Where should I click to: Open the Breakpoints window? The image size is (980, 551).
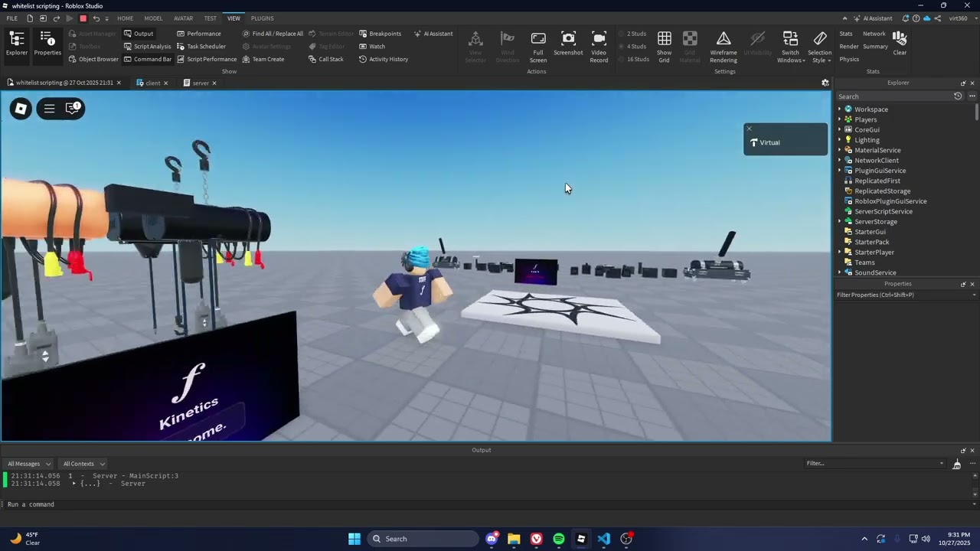pyautogui.click(x=380, y=34)
